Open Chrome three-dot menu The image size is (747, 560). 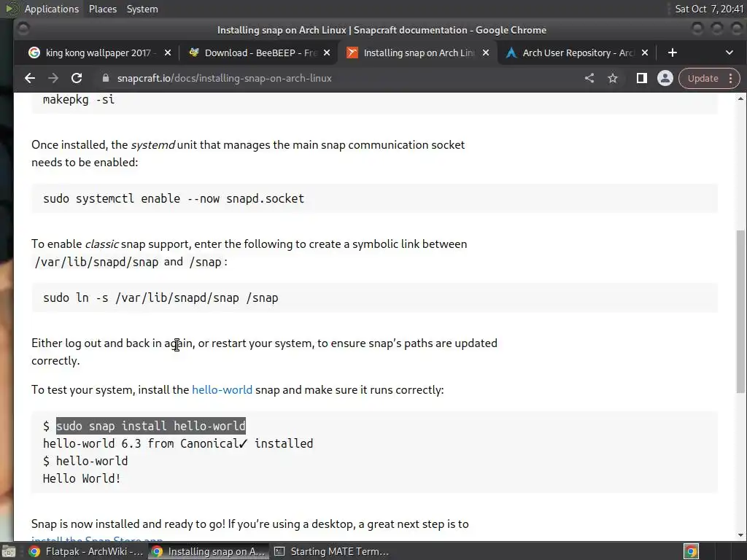point(731,78)
